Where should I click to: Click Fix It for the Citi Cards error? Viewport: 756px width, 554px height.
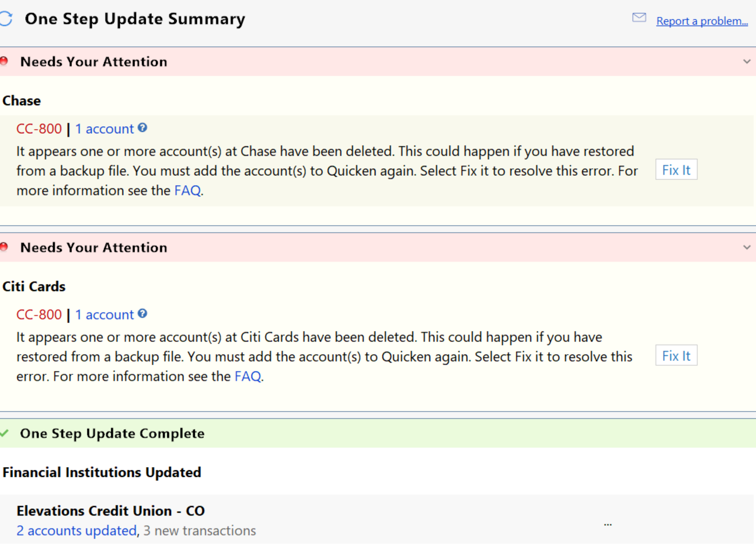click(x=676, y=355)
